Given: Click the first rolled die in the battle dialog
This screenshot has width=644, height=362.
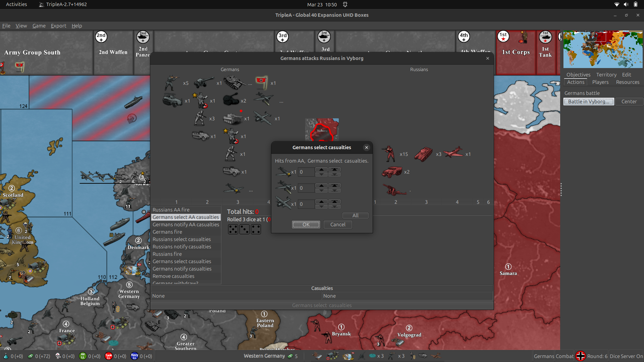Looking at the screenshot, I should (233, 229).
